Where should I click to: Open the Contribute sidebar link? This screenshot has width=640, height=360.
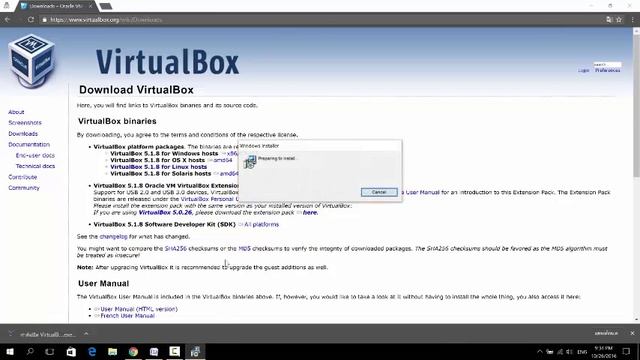22,177
